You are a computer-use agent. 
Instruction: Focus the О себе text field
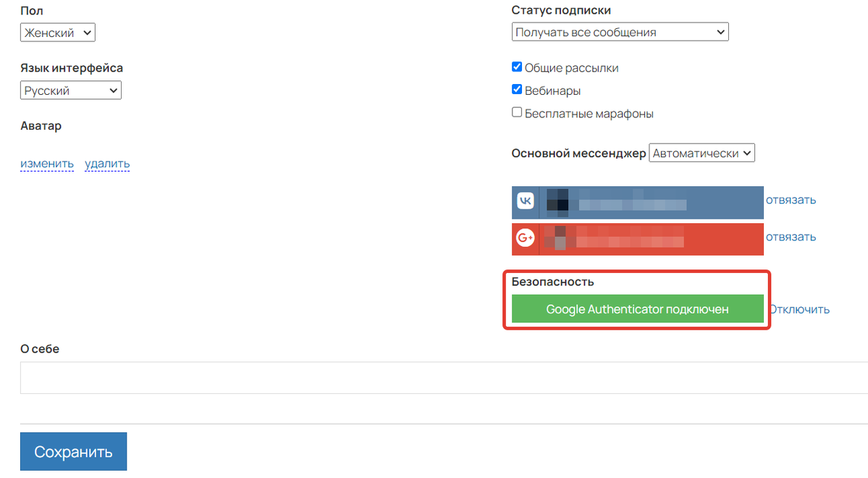pyautogui.click(x=434, y=377)
